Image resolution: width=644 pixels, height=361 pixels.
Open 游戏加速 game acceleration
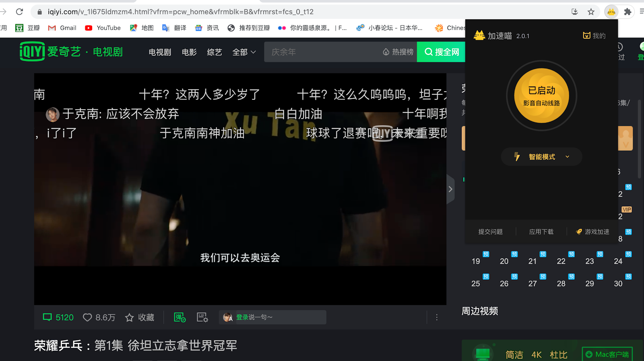592,232
